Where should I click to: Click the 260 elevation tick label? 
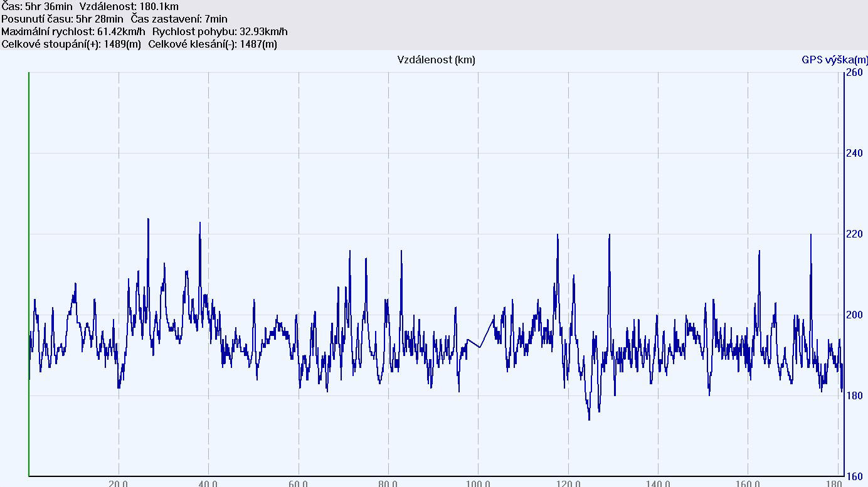click(x=854, y=73)
